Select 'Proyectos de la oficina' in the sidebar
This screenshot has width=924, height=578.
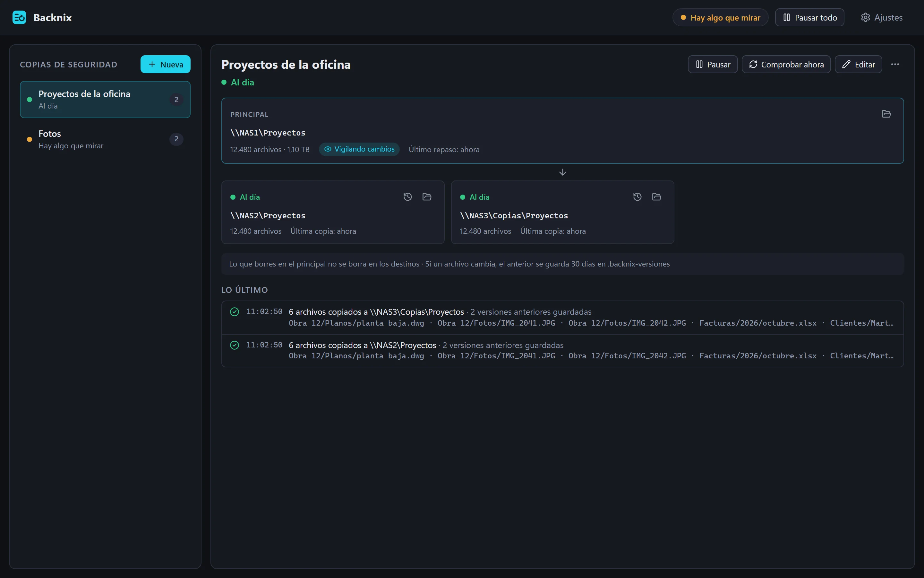(105, 100)
